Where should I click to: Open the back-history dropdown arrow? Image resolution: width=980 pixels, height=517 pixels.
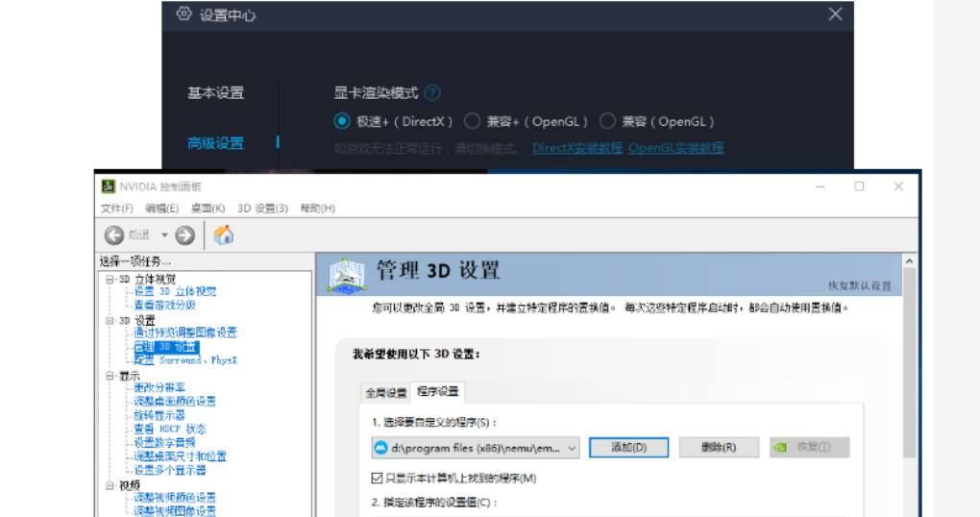click(164, 235)
